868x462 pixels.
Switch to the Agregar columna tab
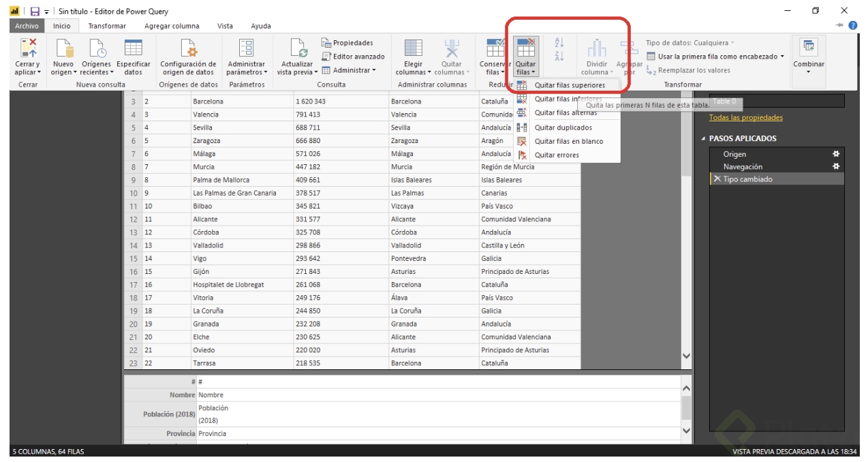172,26
